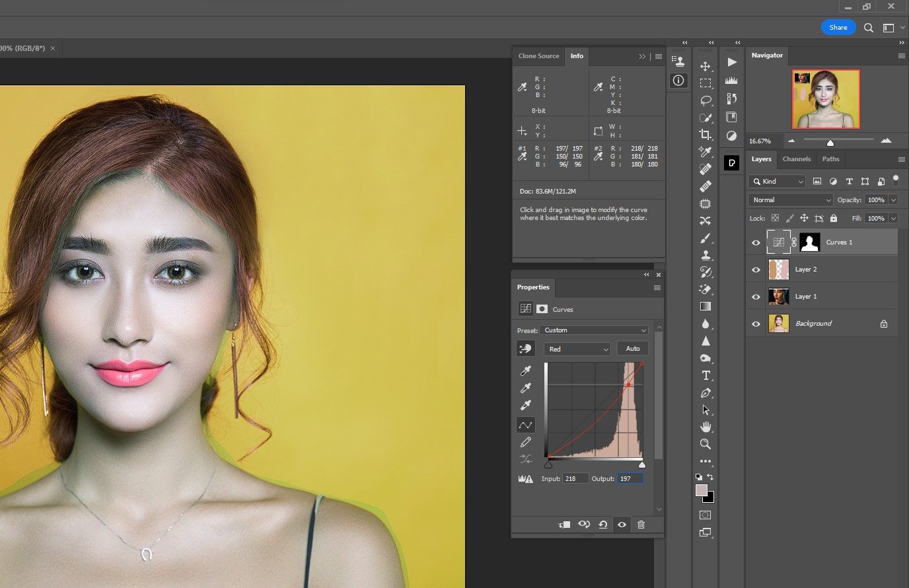
Task: Click the Output value field
Action: [x=630, y=478]
